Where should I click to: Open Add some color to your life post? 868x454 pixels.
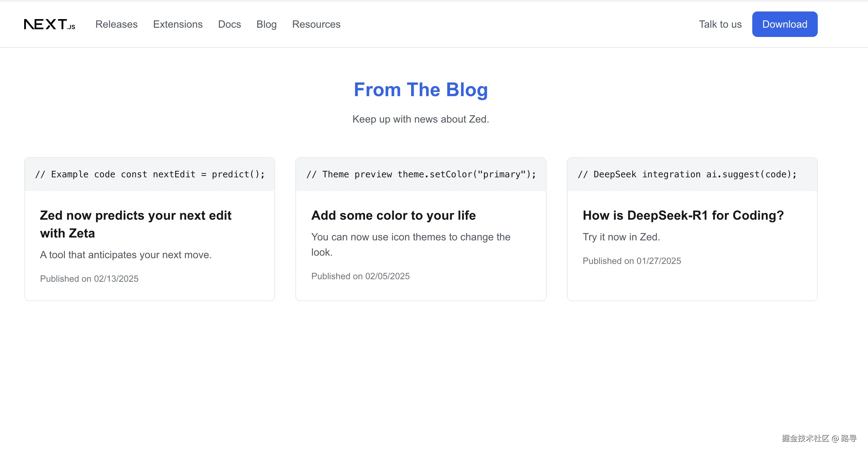tap(393, 215)
